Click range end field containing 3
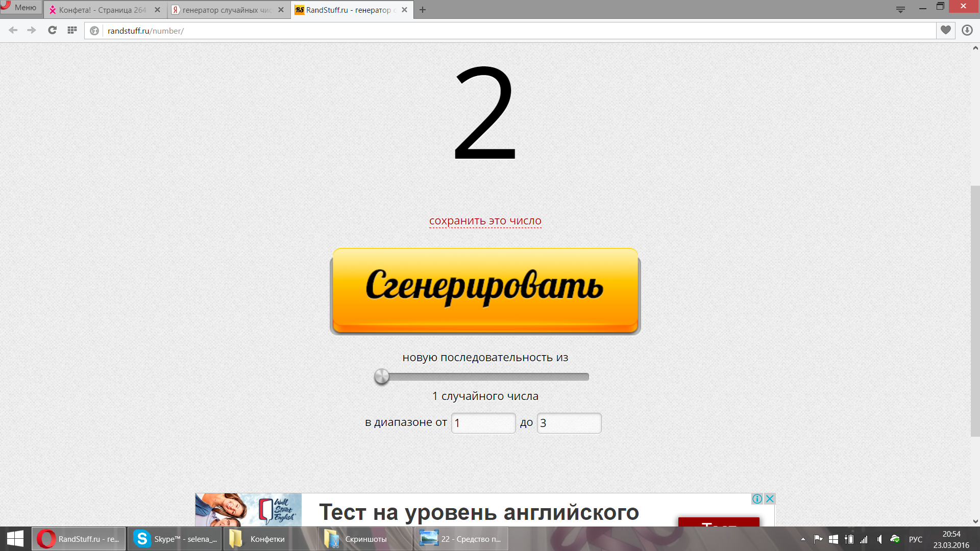The height and width of the screenshot is (551, 980). click(x=569, y=423)
